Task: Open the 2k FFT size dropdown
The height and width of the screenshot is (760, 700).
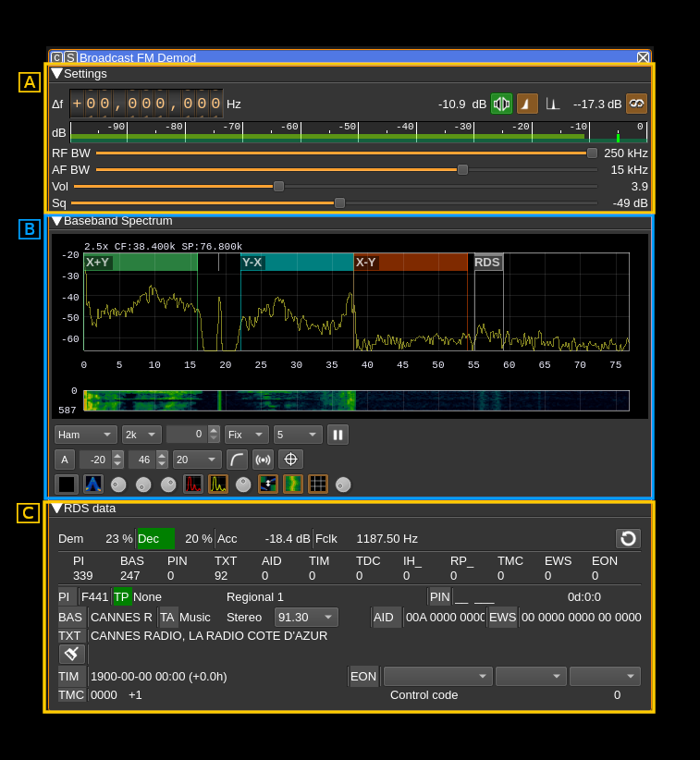Action: pyautogui.click(x=141, y=435)
